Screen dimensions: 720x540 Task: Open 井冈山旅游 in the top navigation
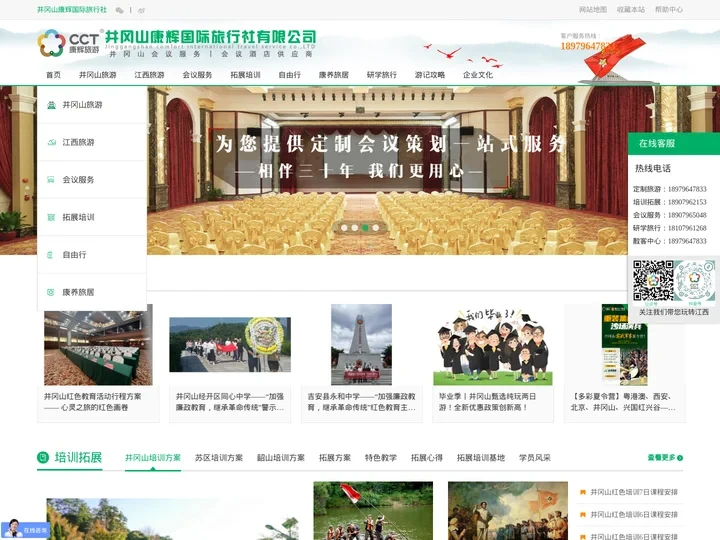(97, 75)
